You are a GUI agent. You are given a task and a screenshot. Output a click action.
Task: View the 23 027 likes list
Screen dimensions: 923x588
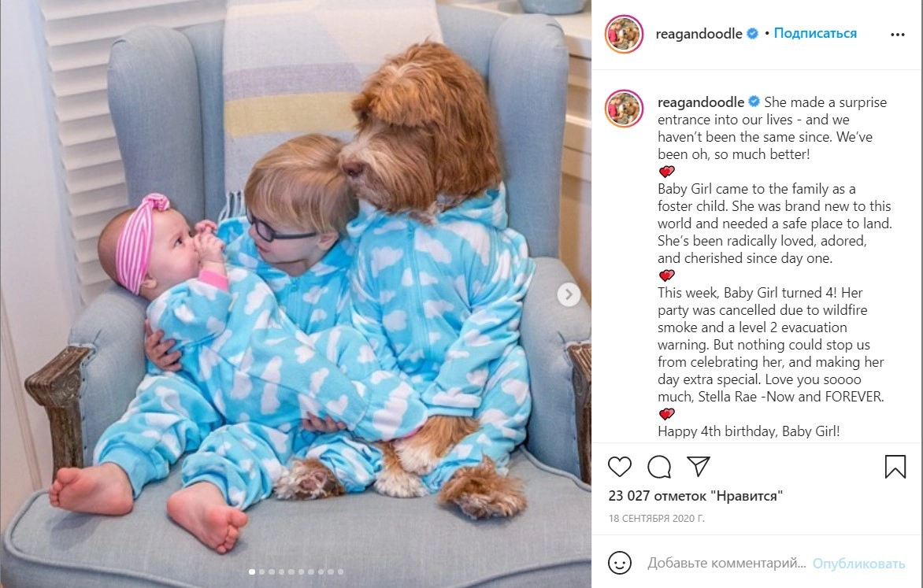(695, 496)
